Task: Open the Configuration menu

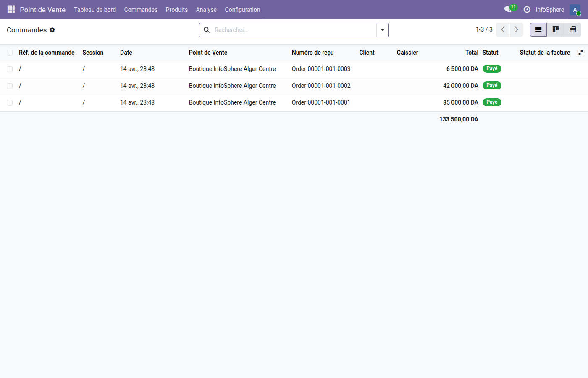Action: click(242, 9)
